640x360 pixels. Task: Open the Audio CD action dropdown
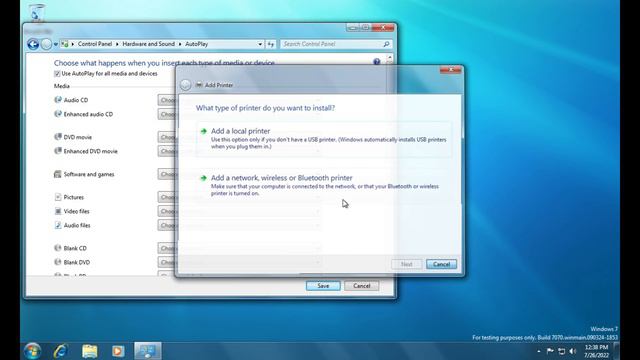pos(239,100)
